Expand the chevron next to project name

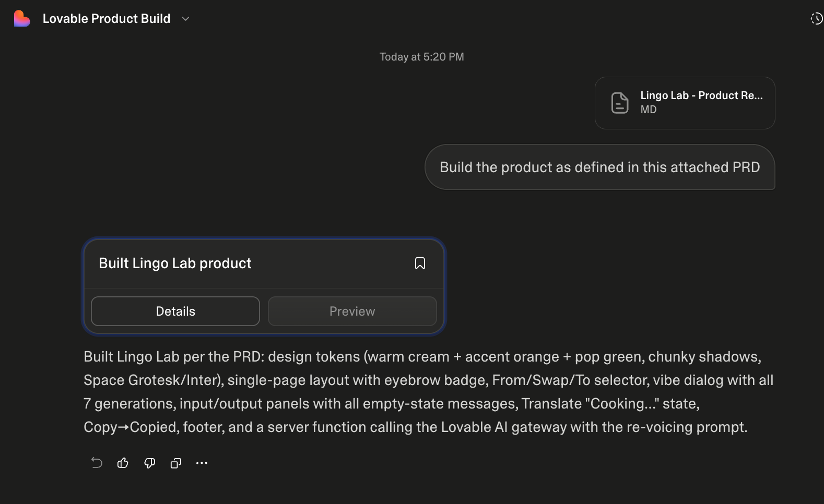click(x=185, y=19)
